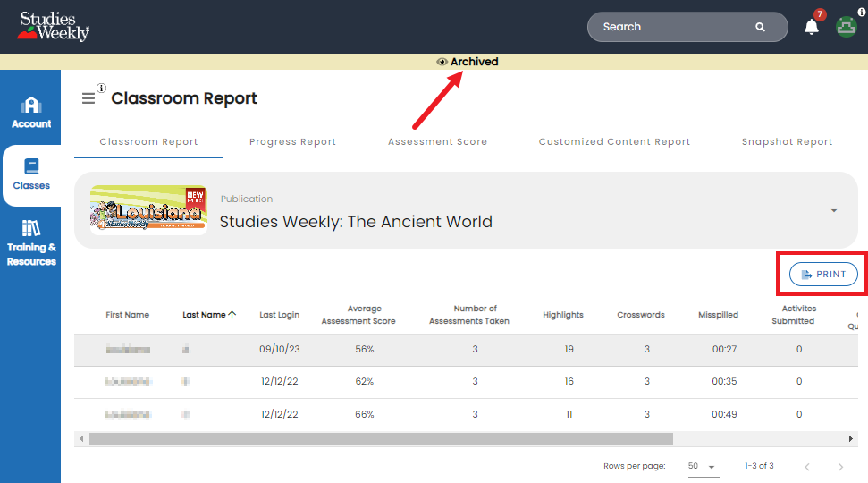Open the Rows per page dropdown
This screenshot has width=868, height=483.
[703, 466]
